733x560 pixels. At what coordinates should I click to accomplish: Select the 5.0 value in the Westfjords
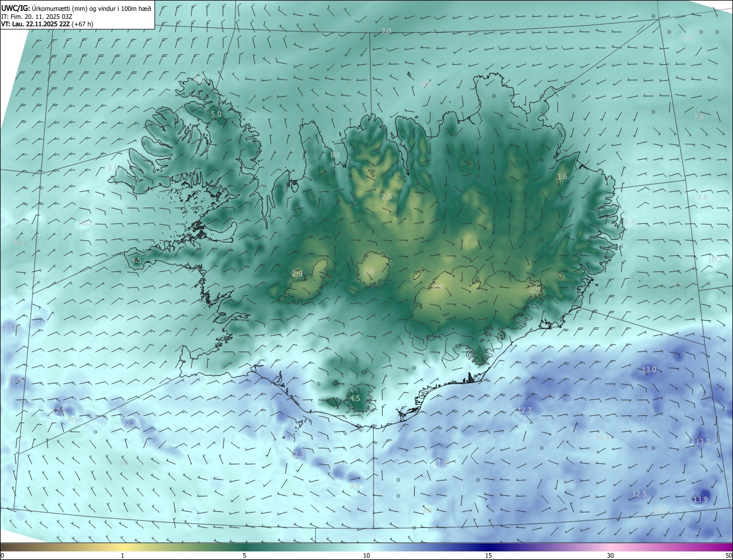pos(216,115)
